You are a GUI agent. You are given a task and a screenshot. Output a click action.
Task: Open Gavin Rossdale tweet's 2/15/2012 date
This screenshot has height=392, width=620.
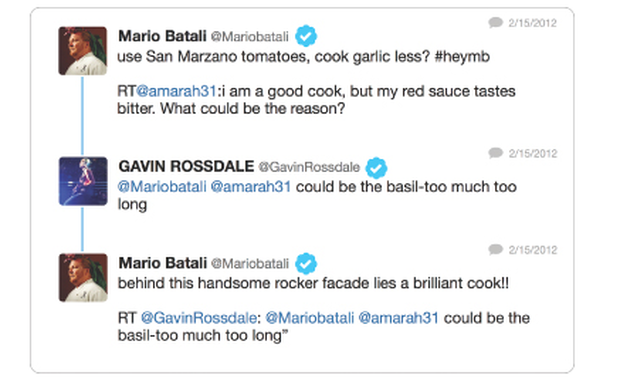pos(533,153)
